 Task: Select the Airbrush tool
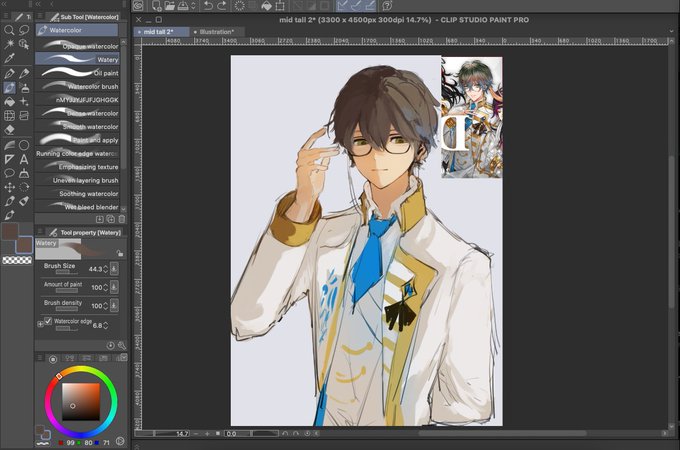24,88
